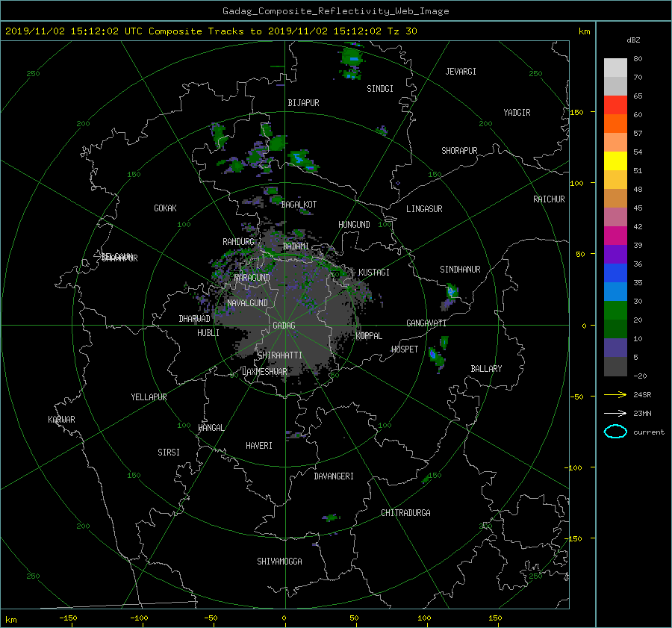Click the cyan current ellipse legend icon
The width and height of the screenshot is (672, 628).
pyautogui.click(x=615, y=432)
